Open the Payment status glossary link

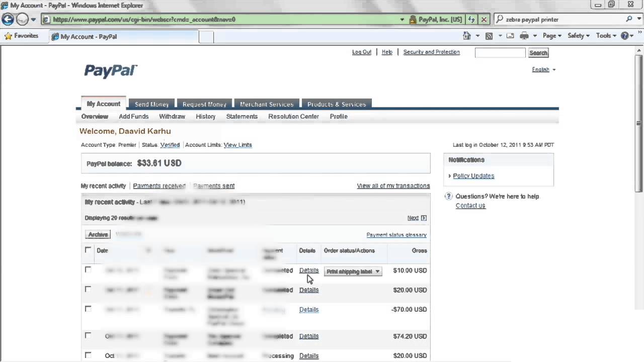click(x=396, y=235)
